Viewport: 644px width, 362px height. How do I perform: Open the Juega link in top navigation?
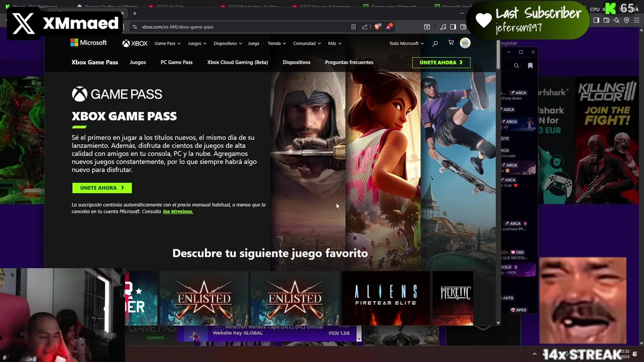coord(254,44)
